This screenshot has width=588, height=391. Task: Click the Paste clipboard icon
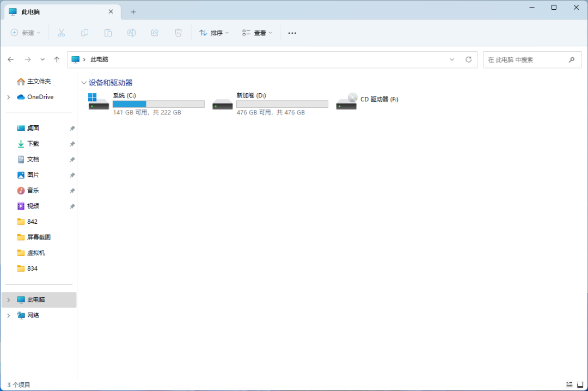click(108, 33)
